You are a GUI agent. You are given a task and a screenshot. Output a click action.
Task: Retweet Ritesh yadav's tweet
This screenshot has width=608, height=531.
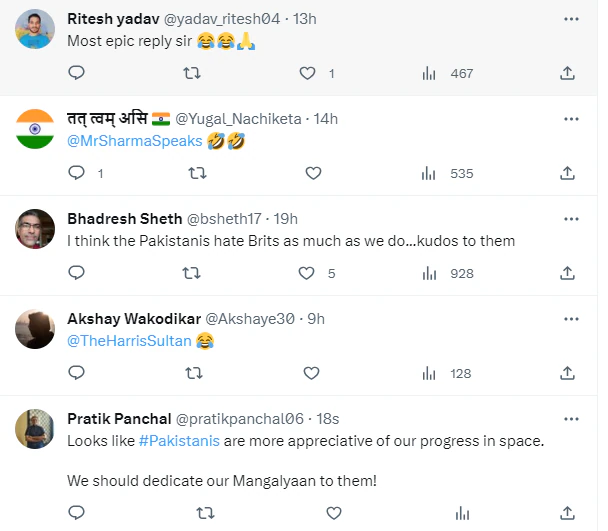tap(196, 73)
